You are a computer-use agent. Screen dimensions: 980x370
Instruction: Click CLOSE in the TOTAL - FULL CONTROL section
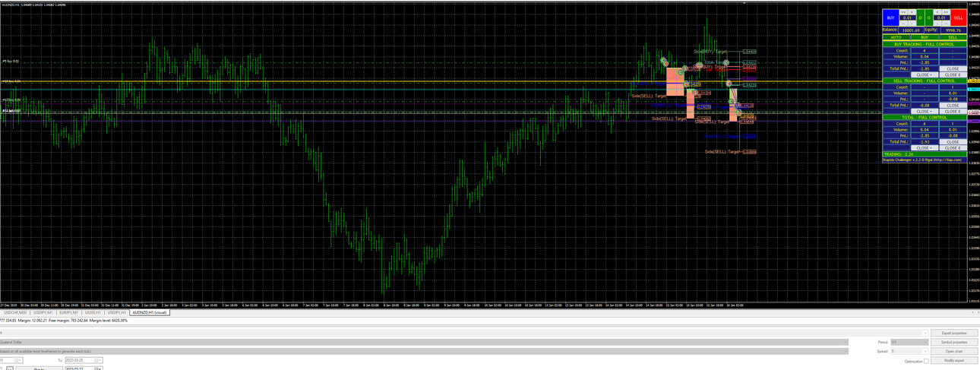click(x=953, y=142)
